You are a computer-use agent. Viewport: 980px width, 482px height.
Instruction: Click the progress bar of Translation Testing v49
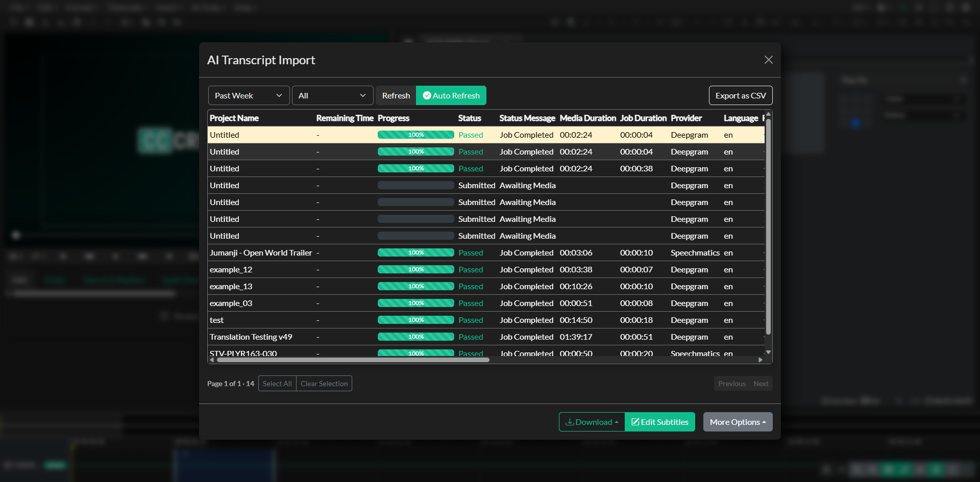point(416,337)
